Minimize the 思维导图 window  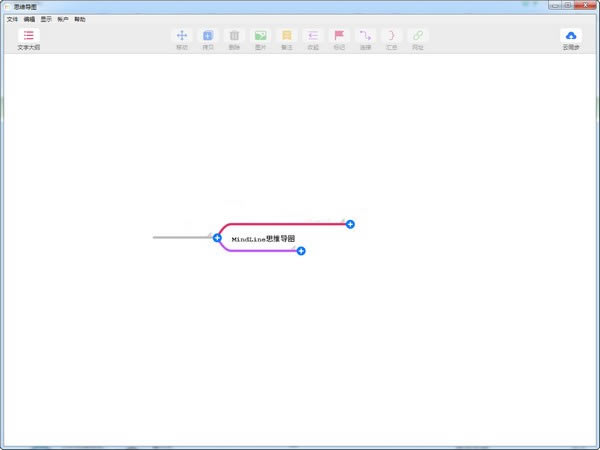pyautogui.click(x=556, y=5)
